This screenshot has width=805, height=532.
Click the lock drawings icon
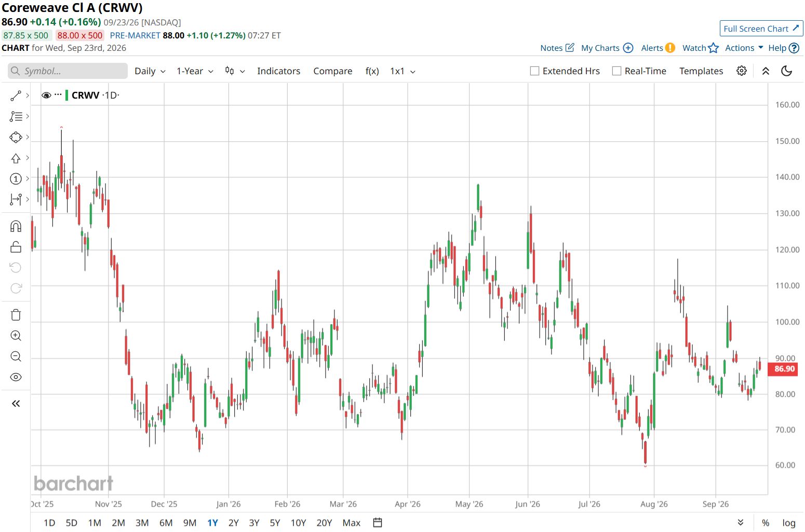pos(16,247)
